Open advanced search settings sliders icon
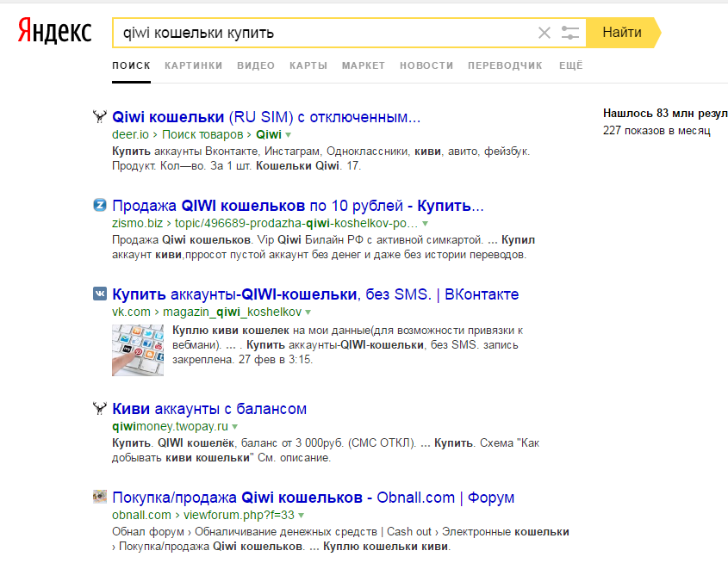 click(x=569, y=33)
